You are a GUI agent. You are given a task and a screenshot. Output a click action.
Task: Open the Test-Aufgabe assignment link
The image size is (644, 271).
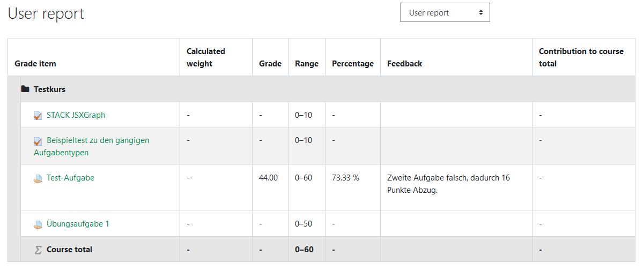pyautogui.click(x=70, y=178)
